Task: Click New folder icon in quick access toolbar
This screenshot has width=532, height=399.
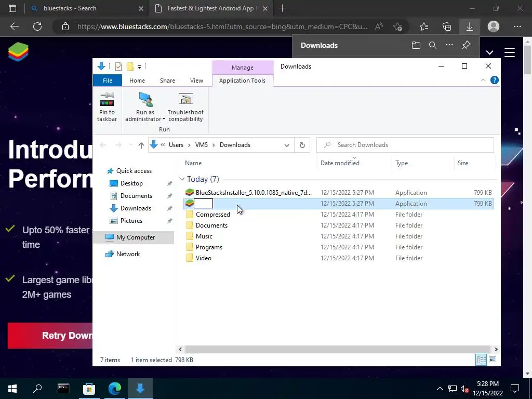Action: click(x=130, y=66)
